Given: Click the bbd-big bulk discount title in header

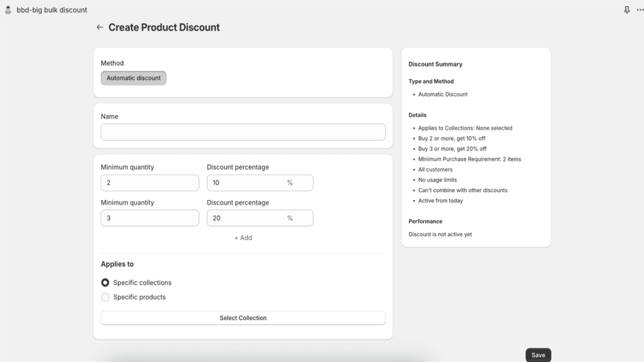Looking at the screenshot, I should pos(51,10).
